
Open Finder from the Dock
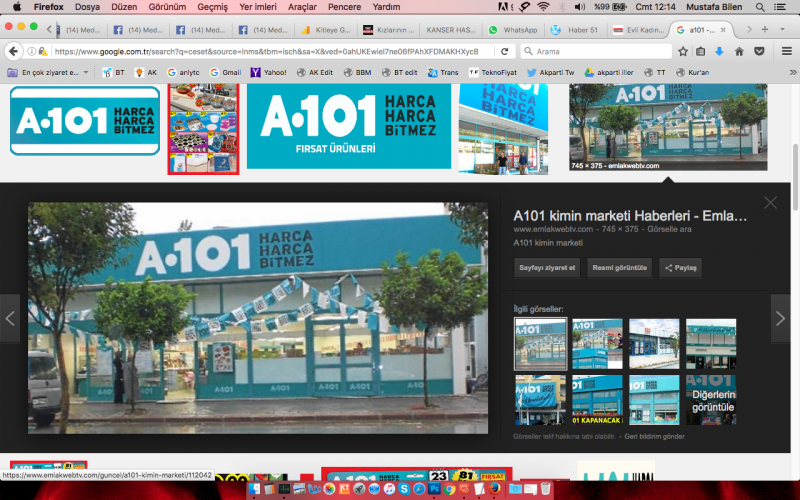254,489
